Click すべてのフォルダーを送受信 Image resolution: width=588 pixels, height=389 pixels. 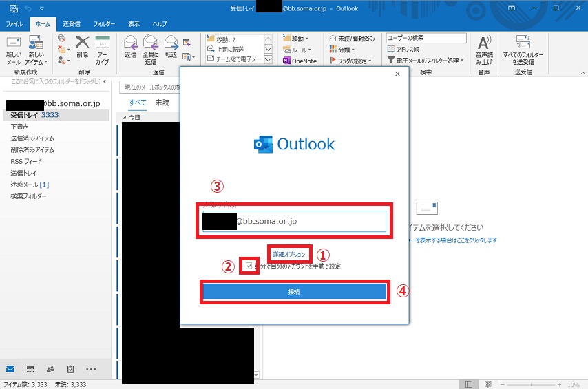[523, 51]
